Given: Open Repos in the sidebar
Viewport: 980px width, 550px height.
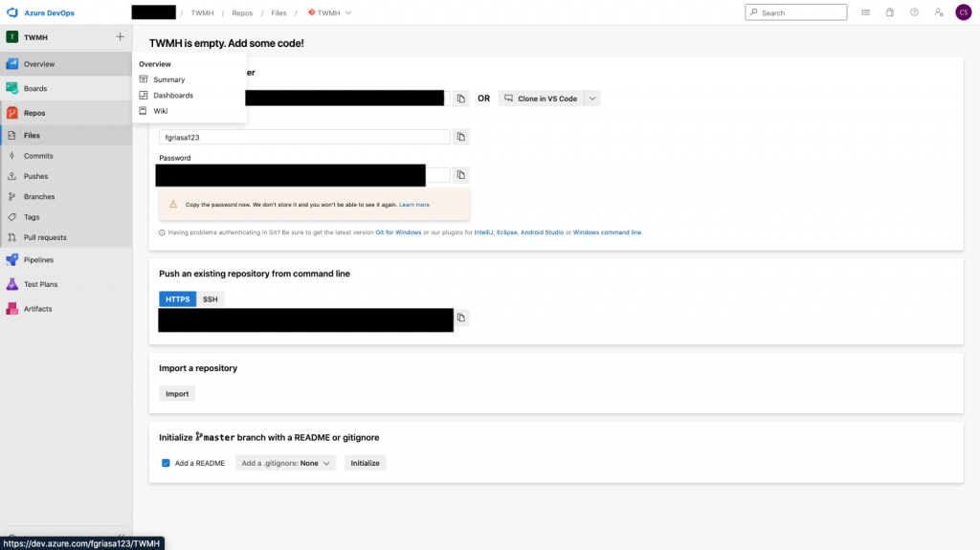Looking at the screenshot, I should click(66, 113).
